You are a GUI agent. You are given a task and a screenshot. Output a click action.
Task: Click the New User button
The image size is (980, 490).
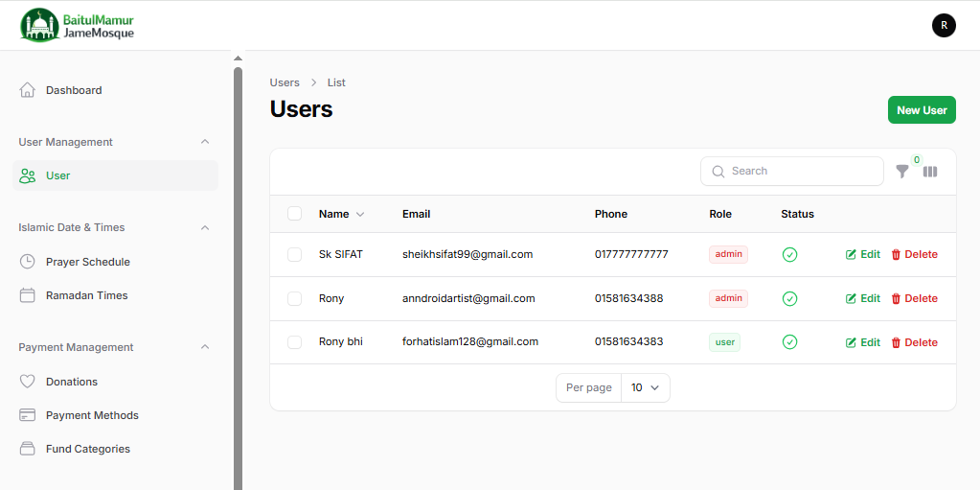click(x=921, y=110)
